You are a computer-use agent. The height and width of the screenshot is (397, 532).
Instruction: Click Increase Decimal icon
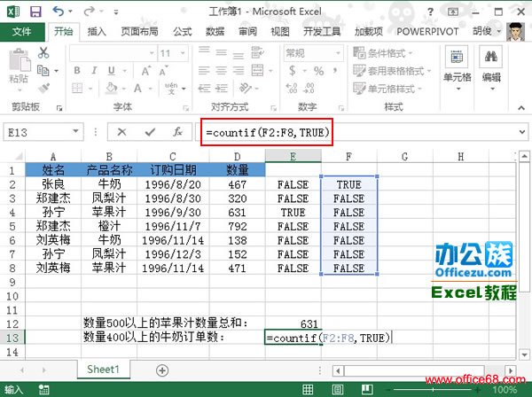(x=292, y=88)
